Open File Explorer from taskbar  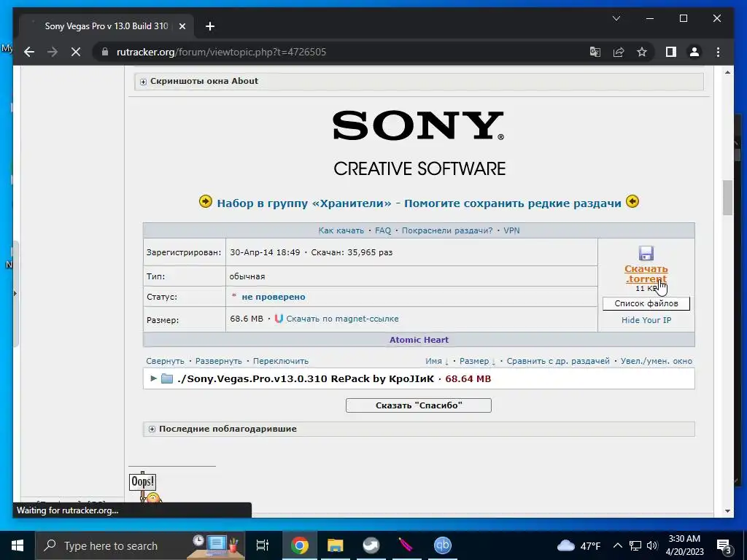(x=336, y=545)
